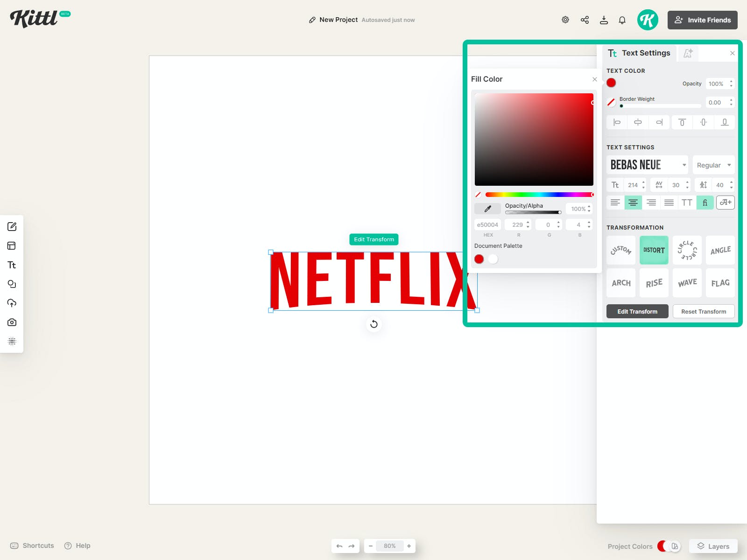
Task: Set text alignment to justify
Action: pos(669,203)
